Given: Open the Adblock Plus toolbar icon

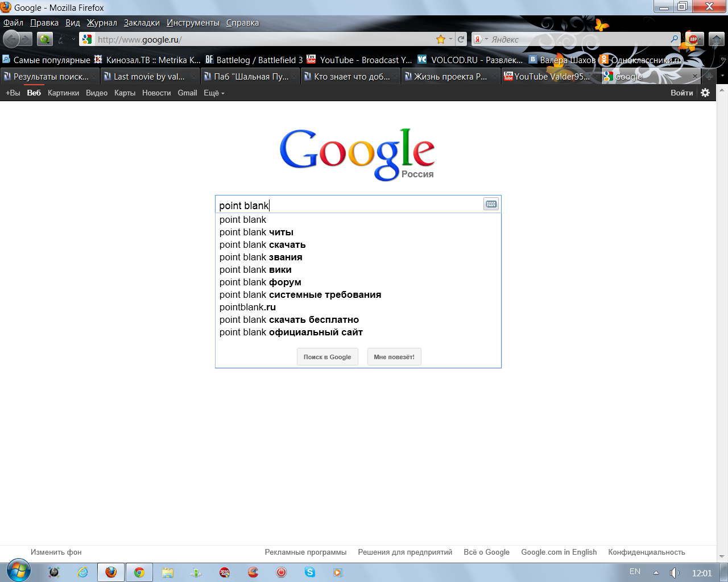Looking at the screenshot, I should click(x=694, y=39).
